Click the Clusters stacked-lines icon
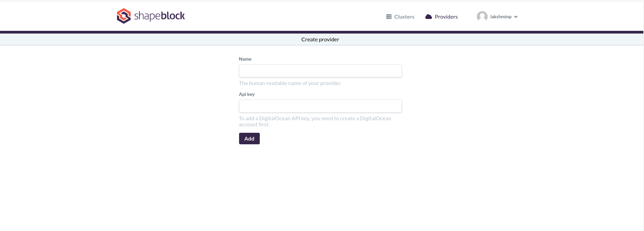Viewport: 644px width, 231px height. tap(389, 17)
